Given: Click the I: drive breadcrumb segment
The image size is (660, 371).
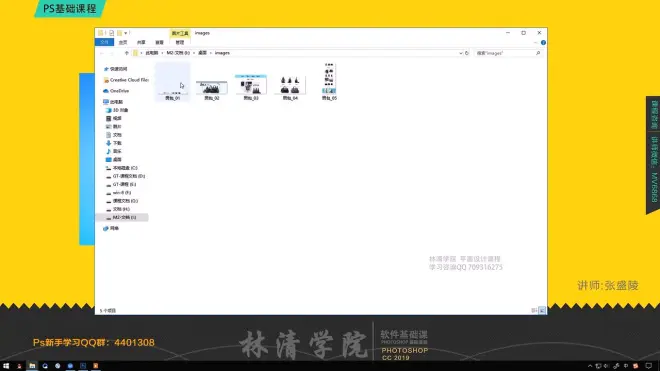Looking at the screenshot, I should [x=178, y=53].
